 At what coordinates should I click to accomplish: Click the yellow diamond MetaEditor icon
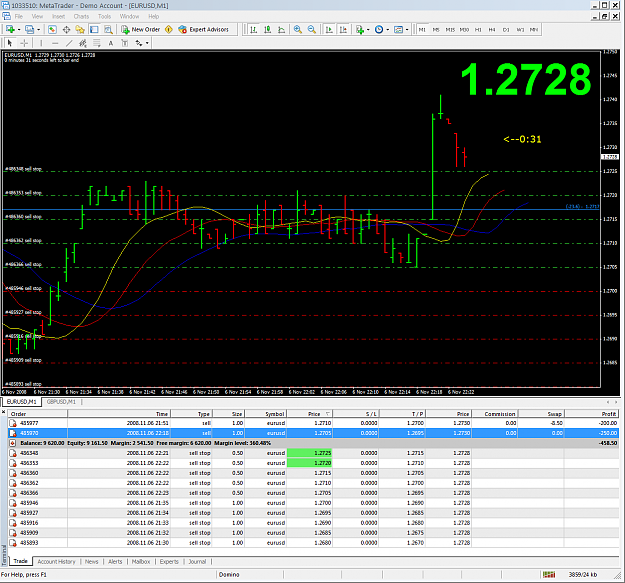(x=169, y=29)
